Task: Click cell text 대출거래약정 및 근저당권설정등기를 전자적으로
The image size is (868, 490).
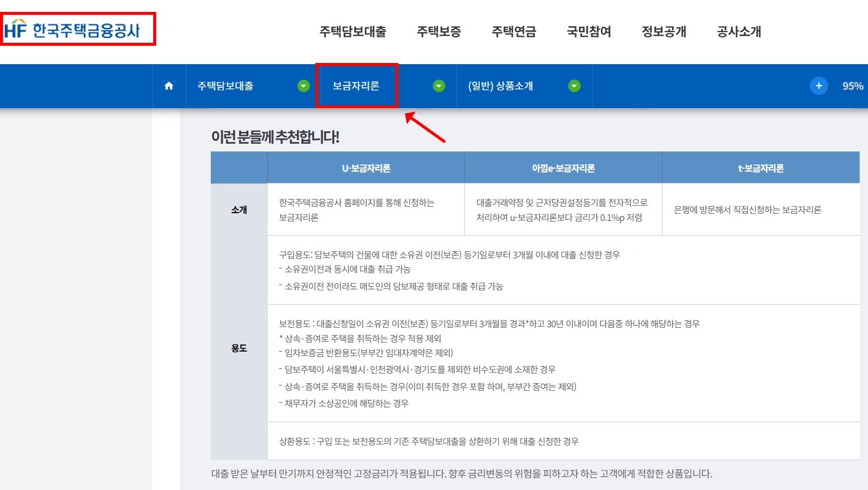Action: (562, 203)
